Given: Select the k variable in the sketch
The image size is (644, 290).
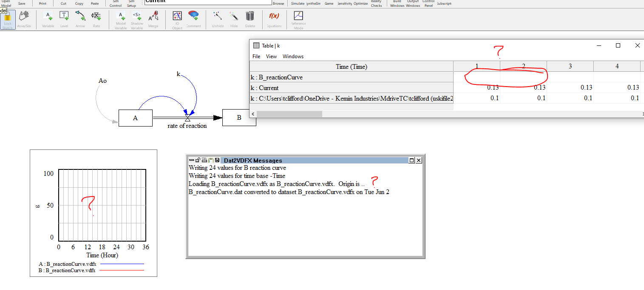Looking at the screenshot, I should pyautogui.click(x=179, y=74).
